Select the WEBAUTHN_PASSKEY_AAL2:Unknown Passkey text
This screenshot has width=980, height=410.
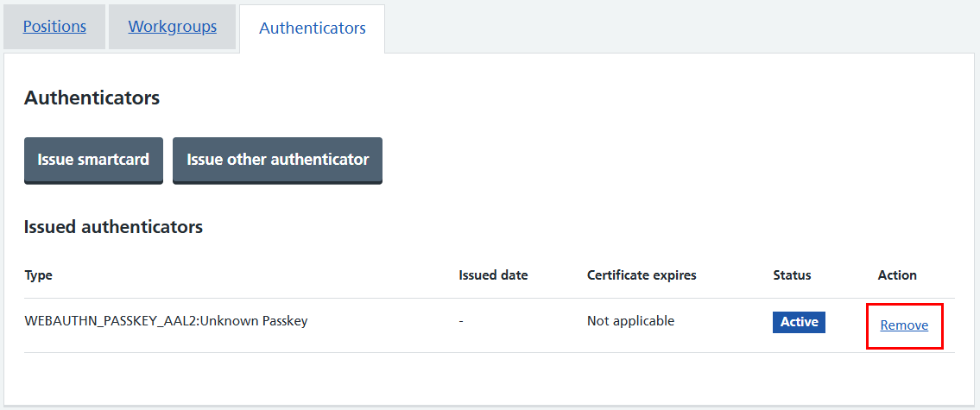pyautogui.click(x=166, y=321)
